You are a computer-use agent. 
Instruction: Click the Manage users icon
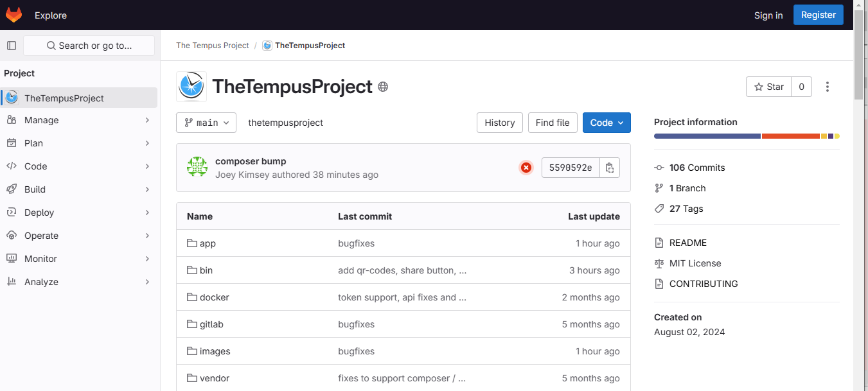pos(12,120)
